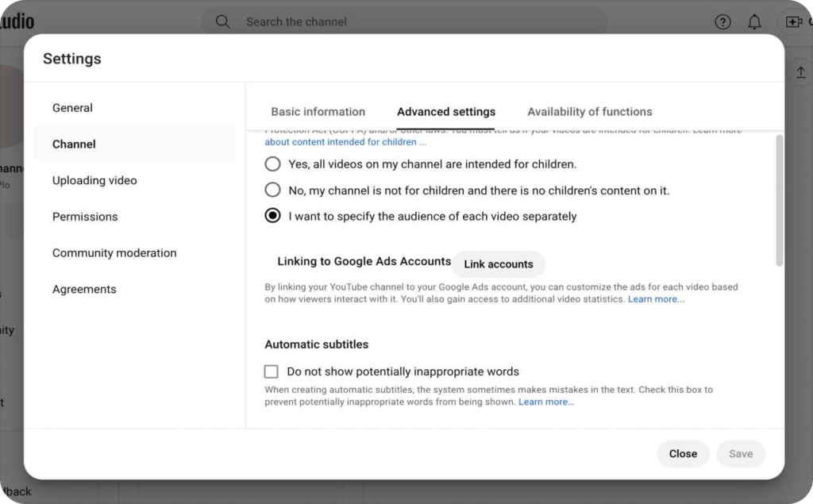813x504 pixels.
Task: Open the Agreements section
Action: click(x=84, y=290)
